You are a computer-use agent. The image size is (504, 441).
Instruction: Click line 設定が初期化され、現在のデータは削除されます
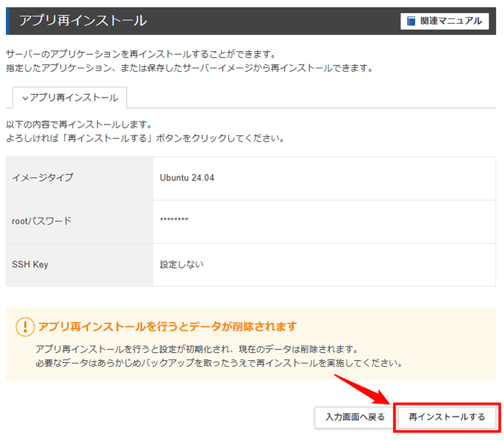point(197,349)
